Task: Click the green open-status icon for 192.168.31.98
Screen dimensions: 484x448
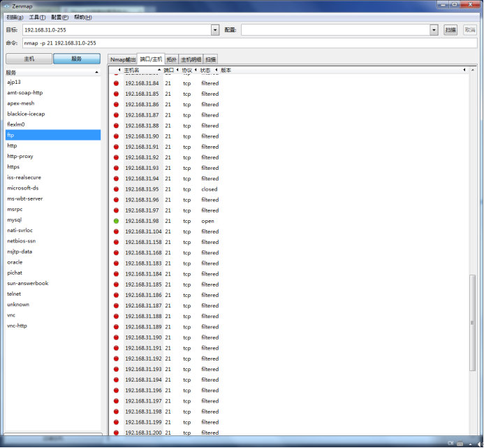Action: tap(116, 221)
